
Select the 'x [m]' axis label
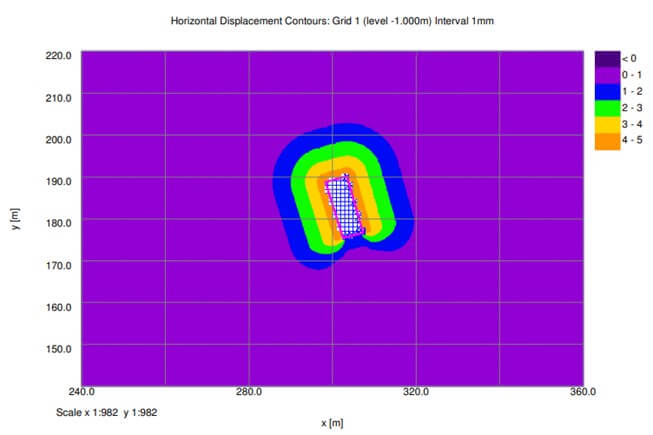(x=337, y=423)
